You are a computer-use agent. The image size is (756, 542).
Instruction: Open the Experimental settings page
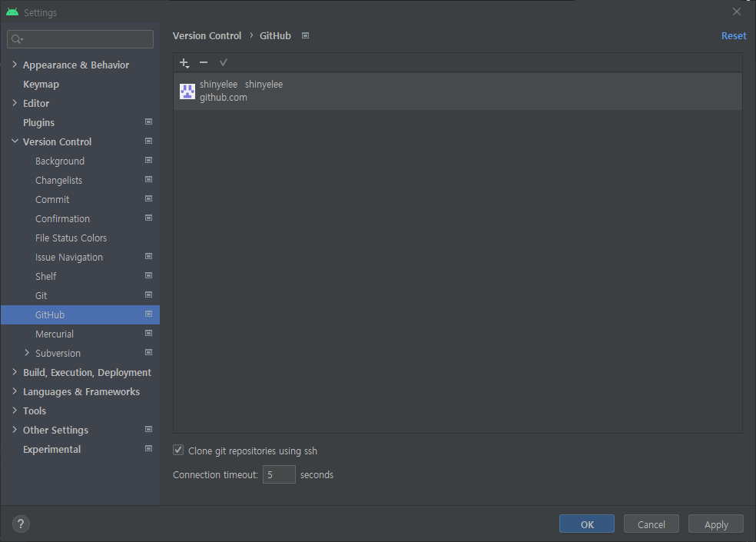(51, 449)
